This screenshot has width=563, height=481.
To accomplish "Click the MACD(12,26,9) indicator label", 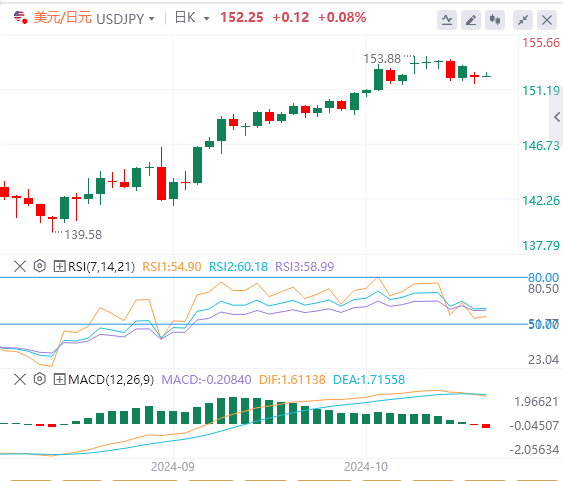I will (111, 379).
